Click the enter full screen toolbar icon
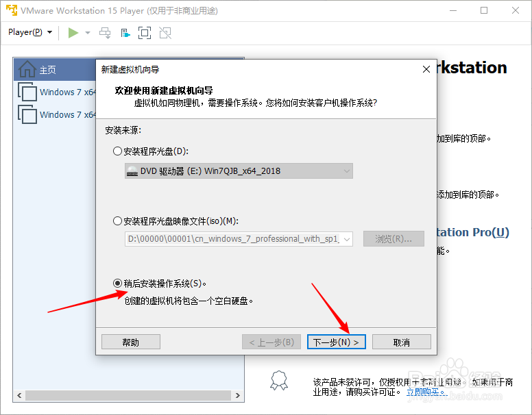The width and height of the screenshot is (532, 415). click(x=145, y=33)
